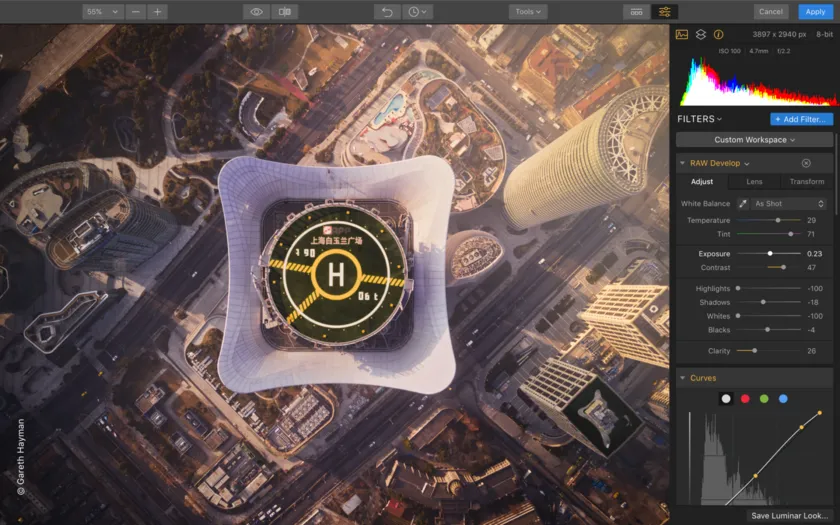Switch to the Lens tab

click(x=754, y=182)
